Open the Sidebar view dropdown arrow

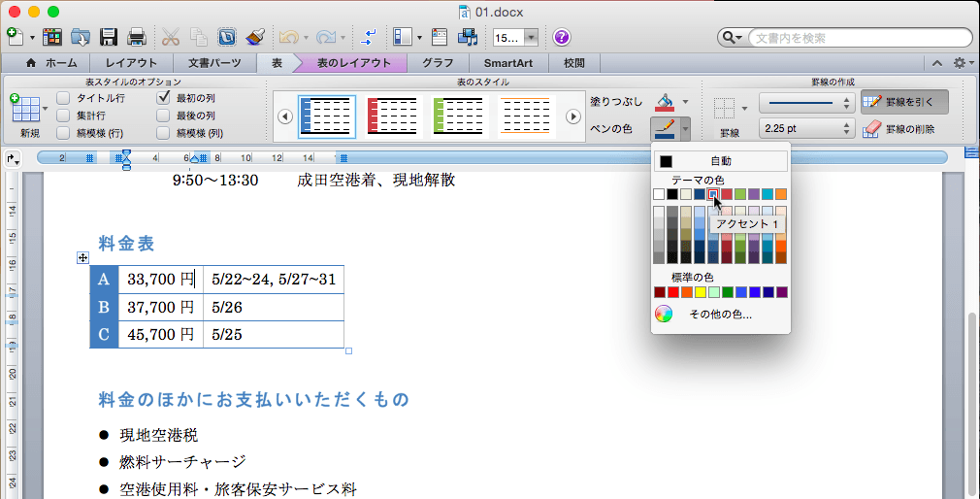pos(419,38)
